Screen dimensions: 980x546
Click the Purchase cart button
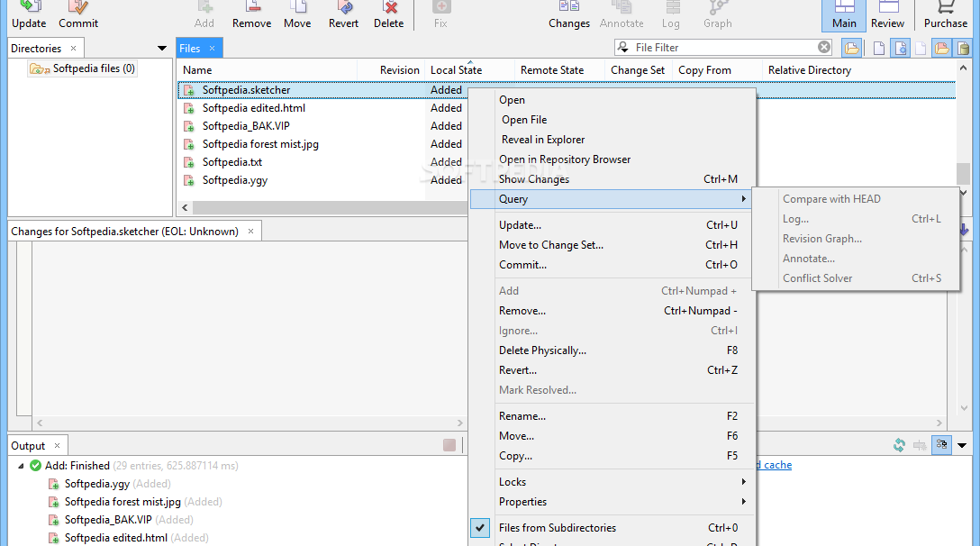(x=946, y=15)
